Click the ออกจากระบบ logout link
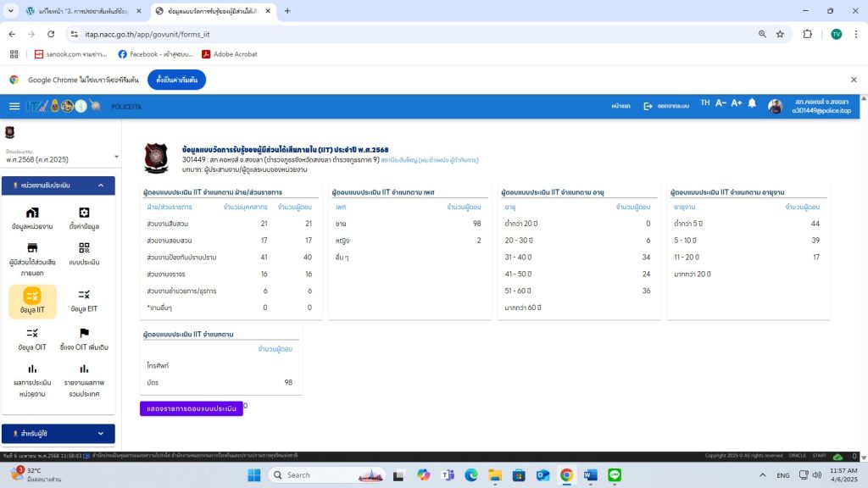The width and height of the screenshot is (868, 488). click(666, 106)
